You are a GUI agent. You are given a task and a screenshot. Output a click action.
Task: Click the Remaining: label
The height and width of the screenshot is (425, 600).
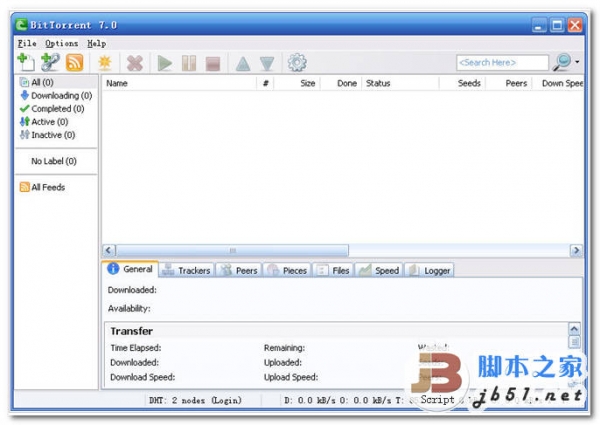click(x=284, y=348)
